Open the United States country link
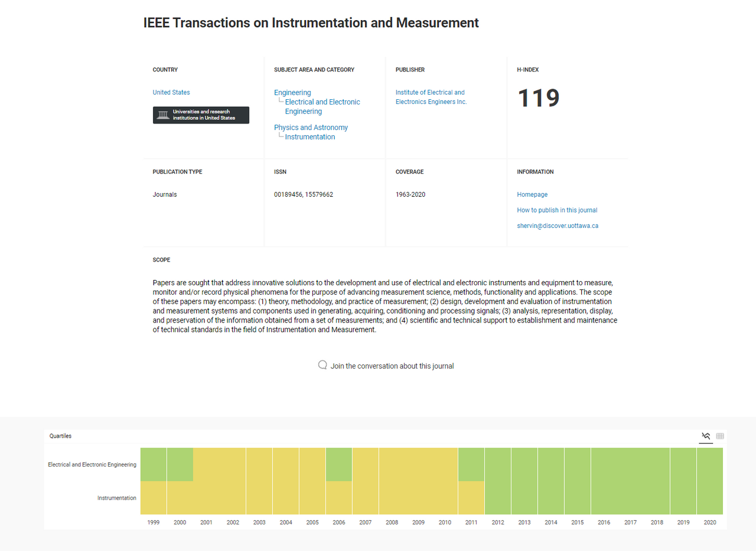756x551 pixels. point(171,92)
